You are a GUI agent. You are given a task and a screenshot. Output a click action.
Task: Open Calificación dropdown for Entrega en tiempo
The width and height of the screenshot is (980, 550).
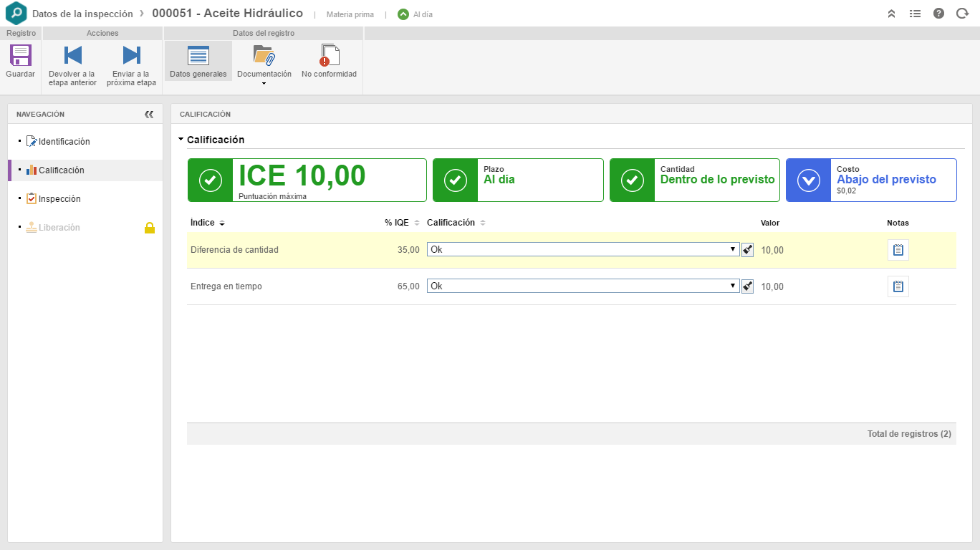pyautogui.click(x=583, y=286)
